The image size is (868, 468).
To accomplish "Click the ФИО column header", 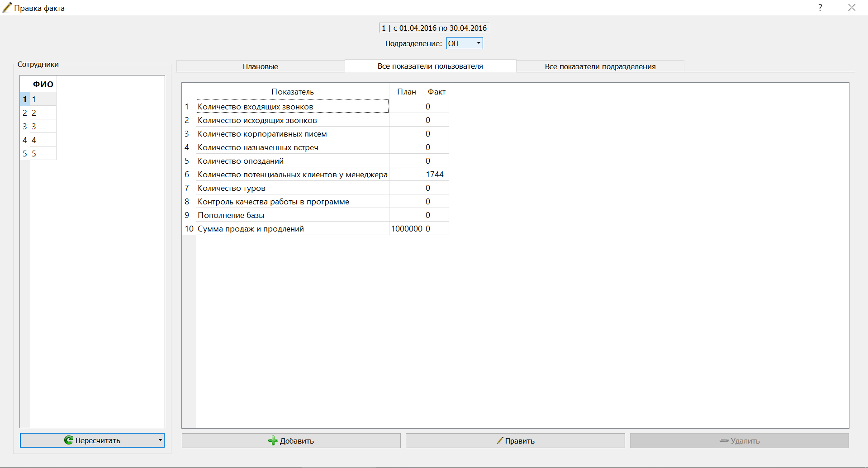I will pos(43,84).
